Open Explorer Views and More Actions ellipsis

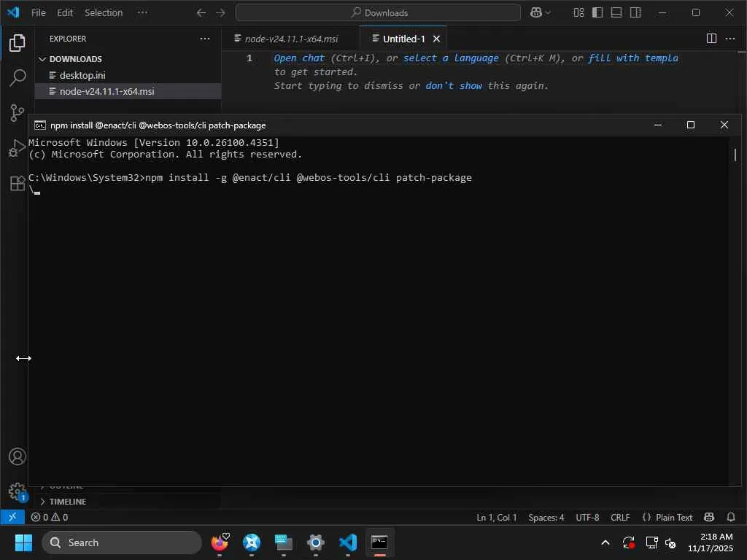[205, 39]
